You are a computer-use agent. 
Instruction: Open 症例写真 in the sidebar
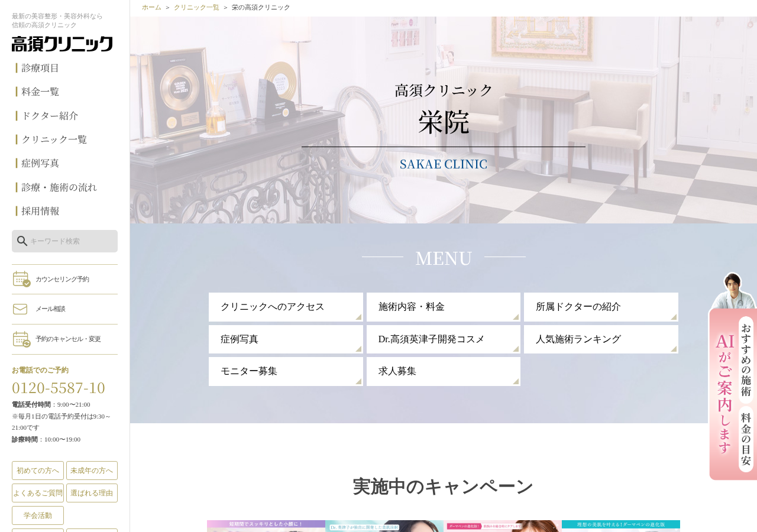point(40,163)
